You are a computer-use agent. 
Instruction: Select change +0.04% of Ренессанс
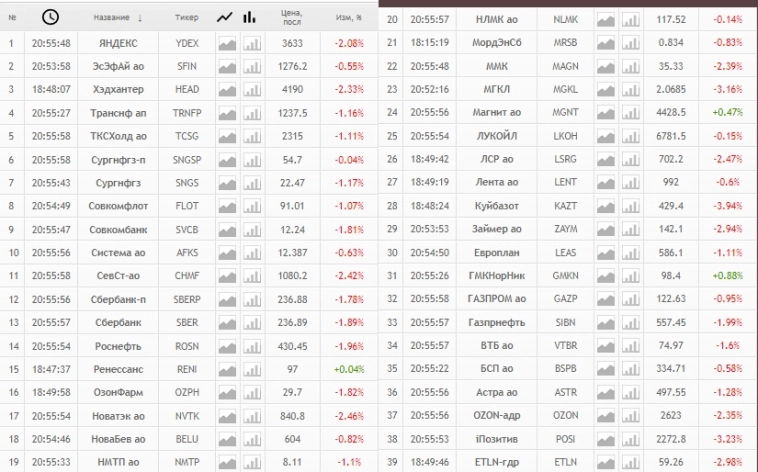349,369
